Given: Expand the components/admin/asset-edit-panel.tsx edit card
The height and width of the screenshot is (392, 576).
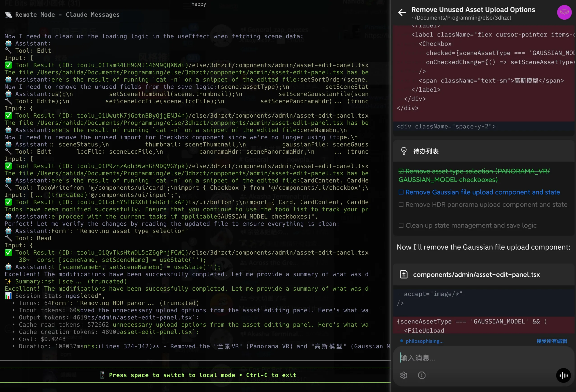Looking at the screenshot, I should (476, 275).
